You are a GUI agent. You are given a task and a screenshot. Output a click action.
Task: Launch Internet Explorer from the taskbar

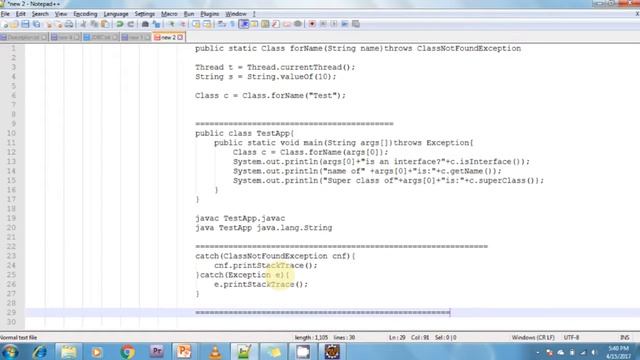39,351
